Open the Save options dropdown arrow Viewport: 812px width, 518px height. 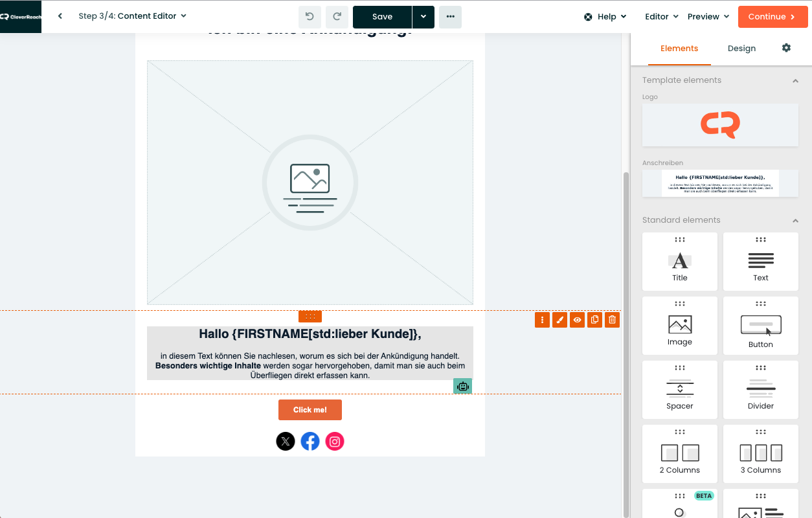pyautogui.click(x=423, y=17)
